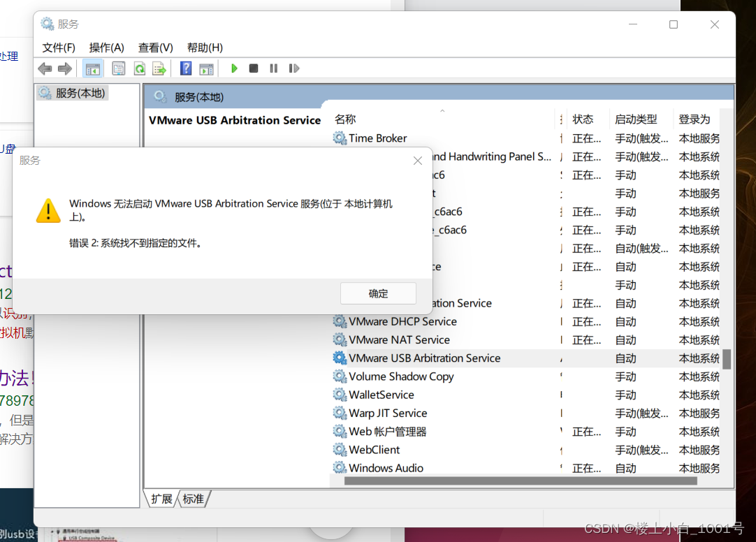The image size is (756, 542).
Task: Open the 操作(A) menu
Action: click(x=107, y=47)
